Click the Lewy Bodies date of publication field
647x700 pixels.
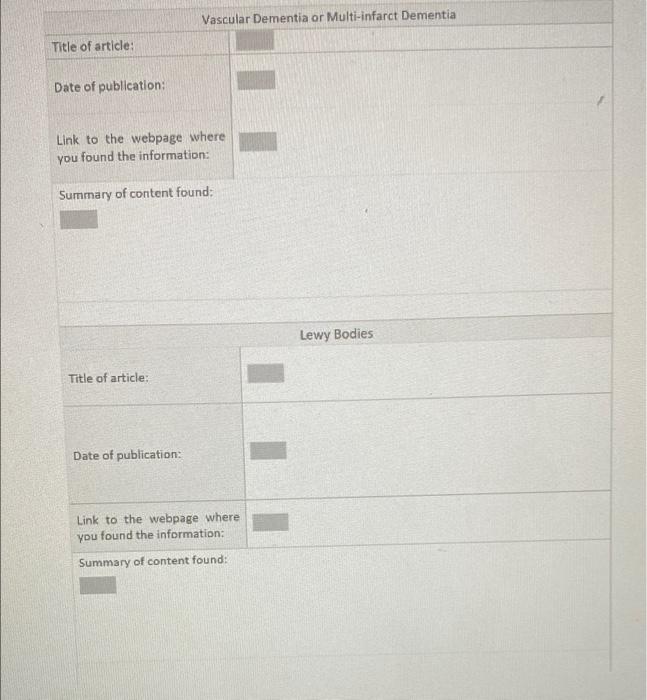(268, 450)
